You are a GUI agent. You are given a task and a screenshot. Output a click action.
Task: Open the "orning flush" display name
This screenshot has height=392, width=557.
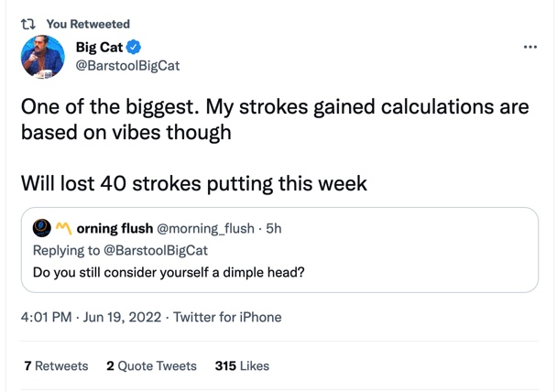pyautogui.click(x=115, y=228)
